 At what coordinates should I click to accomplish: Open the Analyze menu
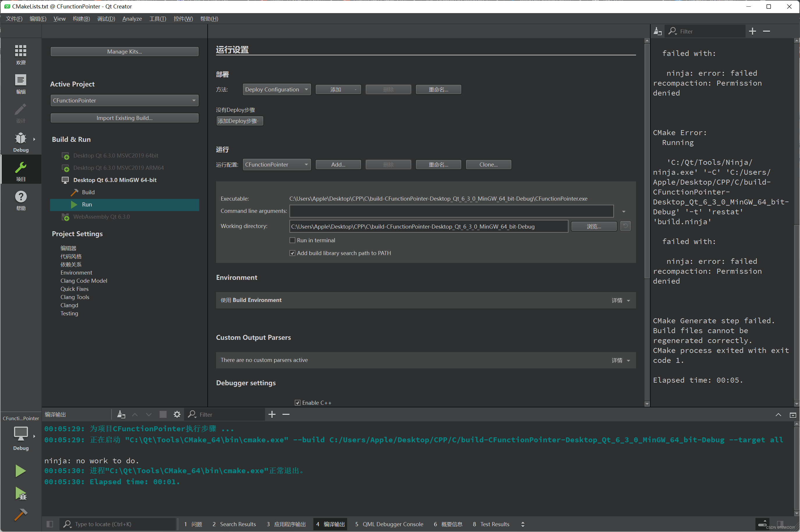click(132, 19)
